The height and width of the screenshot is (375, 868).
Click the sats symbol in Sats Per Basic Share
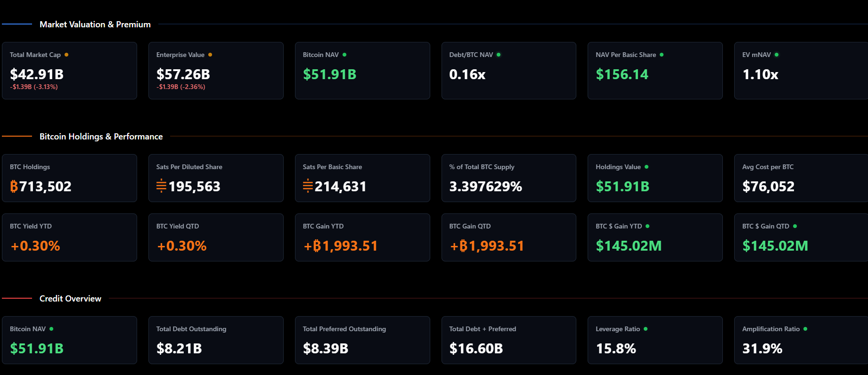pyautogui.click(x=308, y=186)
